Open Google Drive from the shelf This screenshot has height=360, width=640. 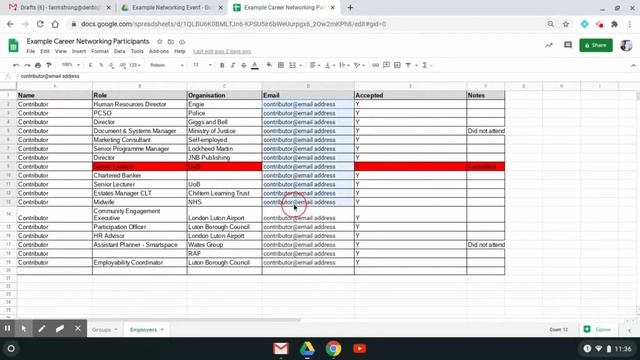307,349
